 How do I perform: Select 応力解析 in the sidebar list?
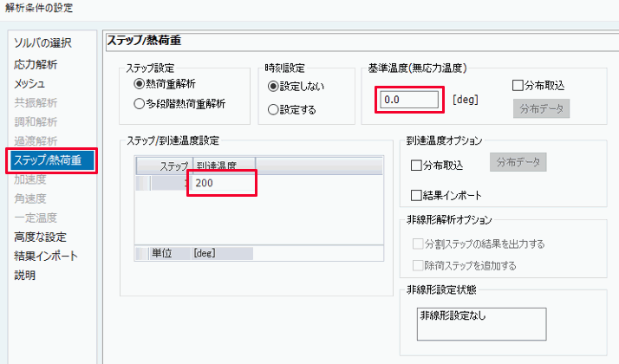36,64
